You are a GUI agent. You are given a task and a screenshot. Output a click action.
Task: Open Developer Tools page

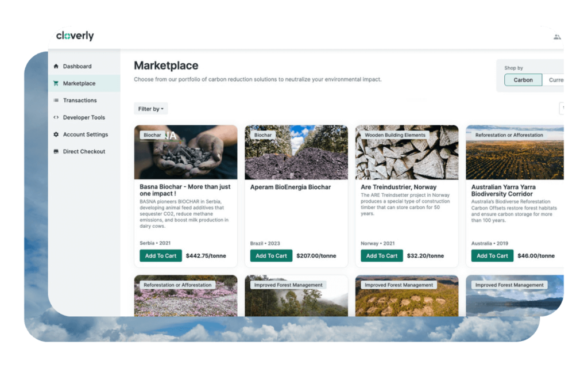tap(84, 117)
